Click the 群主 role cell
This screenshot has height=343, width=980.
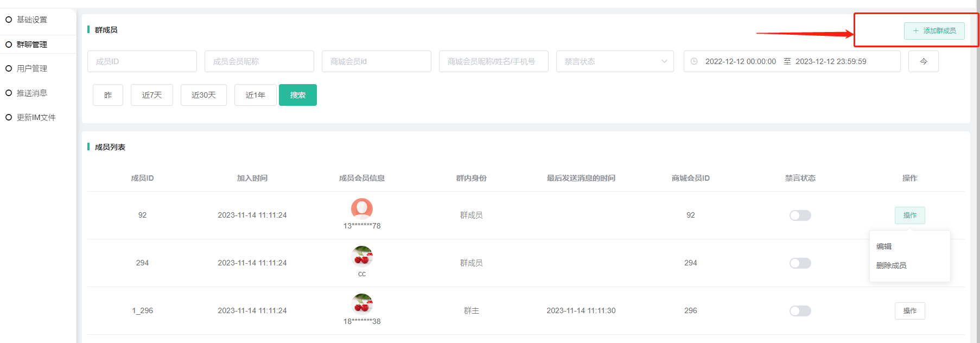472,310
